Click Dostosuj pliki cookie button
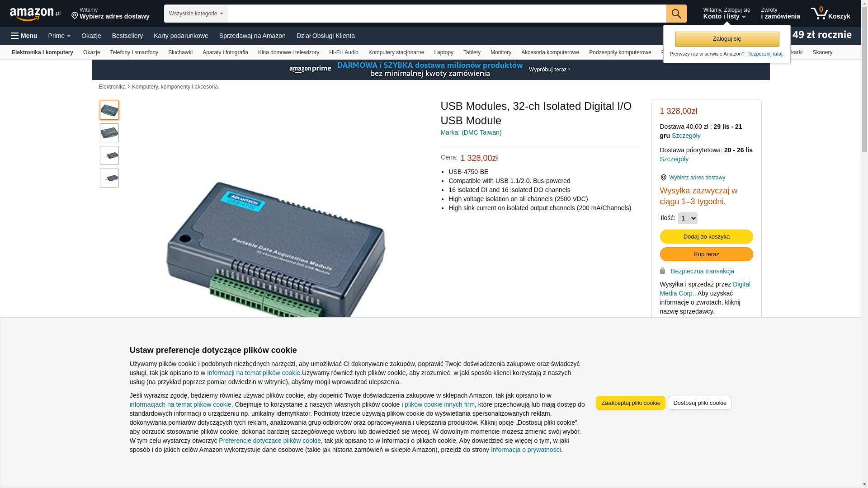This screenshot has height=488, width=868. pos(699,403)
